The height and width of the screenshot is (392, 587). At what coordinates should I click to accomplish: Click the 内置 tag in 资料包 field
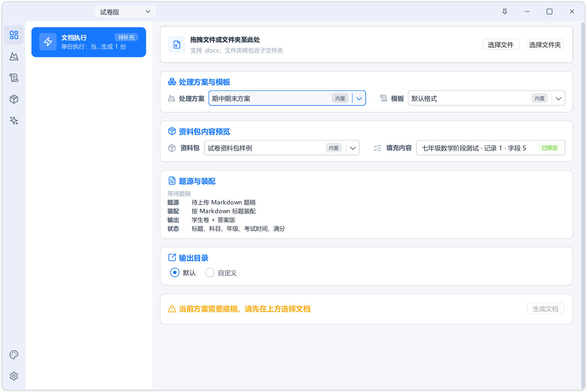[x=334, y=148]
